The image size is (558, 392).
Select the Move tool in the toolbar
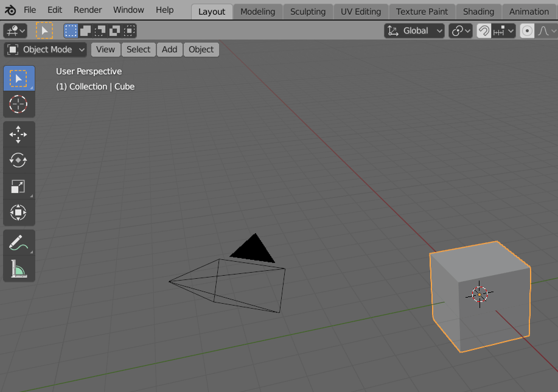click(x=19, y=134)
